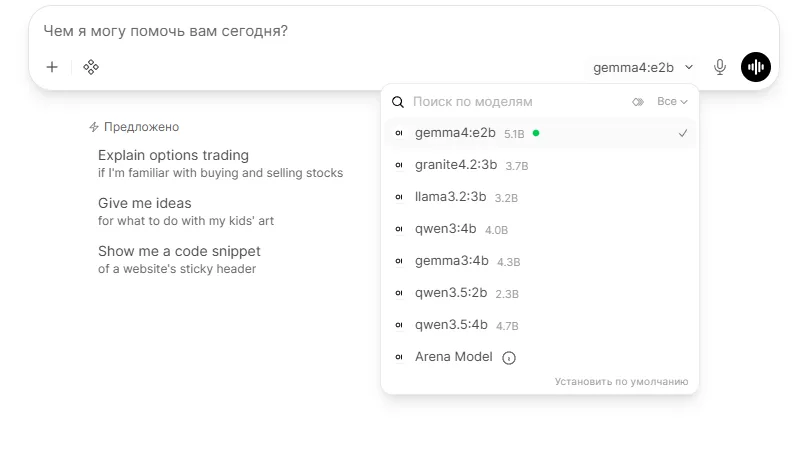The width and height of the screenshot is (800, 470).
Task: Focus the Поиск по моделям search field
Action: (x=518, y=102)
